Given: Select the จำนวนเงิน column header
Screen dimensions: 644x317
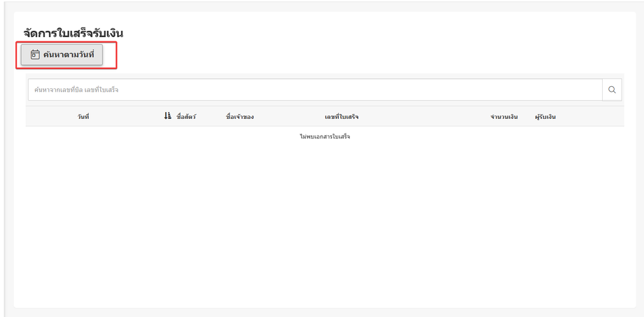Looking at the screenshot, I should tap(504, 117).
